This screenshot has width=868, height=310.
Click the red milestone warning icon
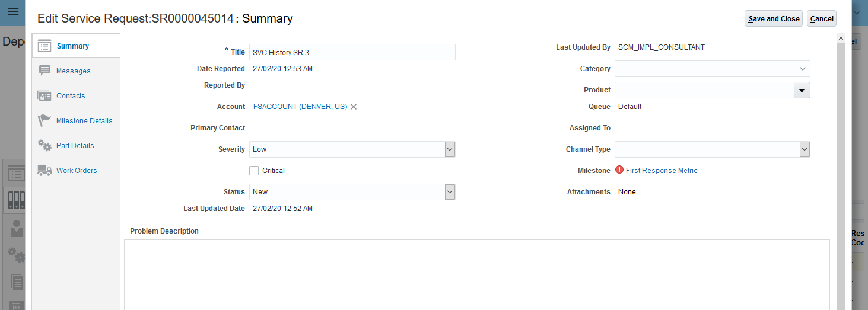(x=620, y=170)
